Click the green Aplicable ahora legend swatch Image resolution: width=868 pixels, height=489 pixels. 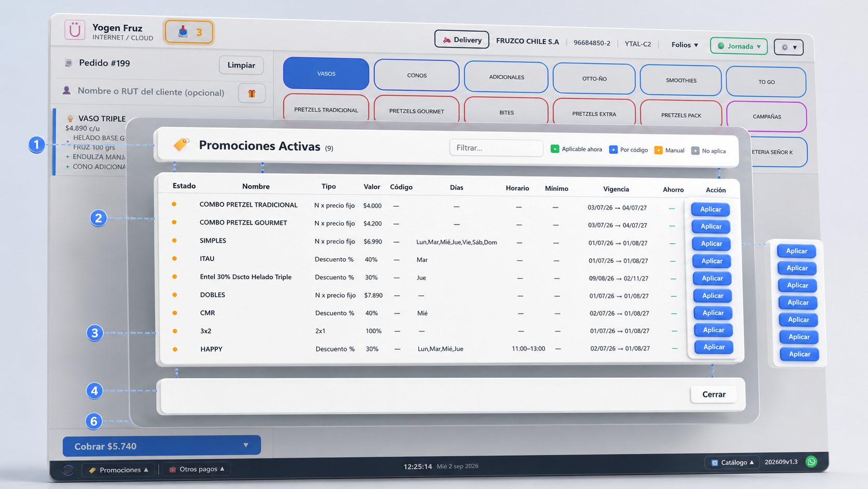555,149
